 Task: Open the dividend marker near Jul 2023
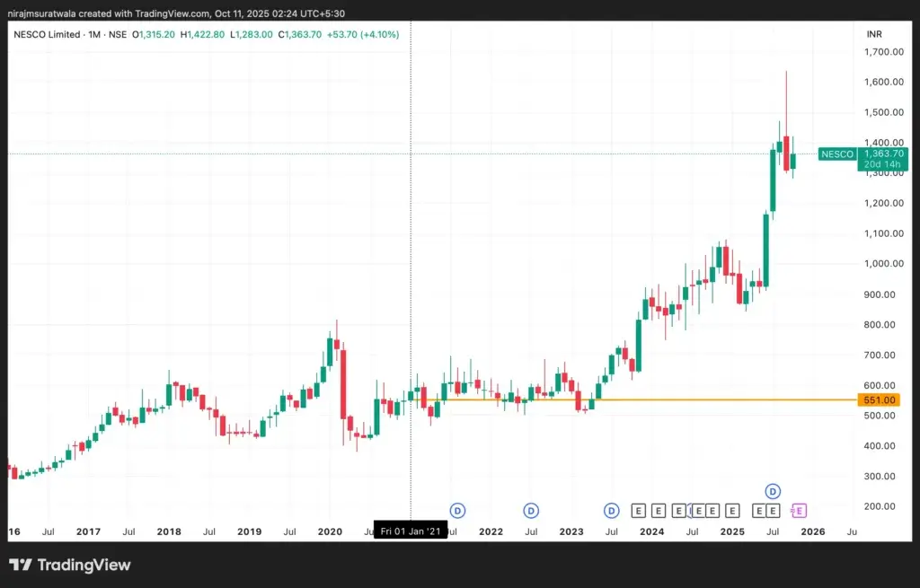tap(612, 510)
